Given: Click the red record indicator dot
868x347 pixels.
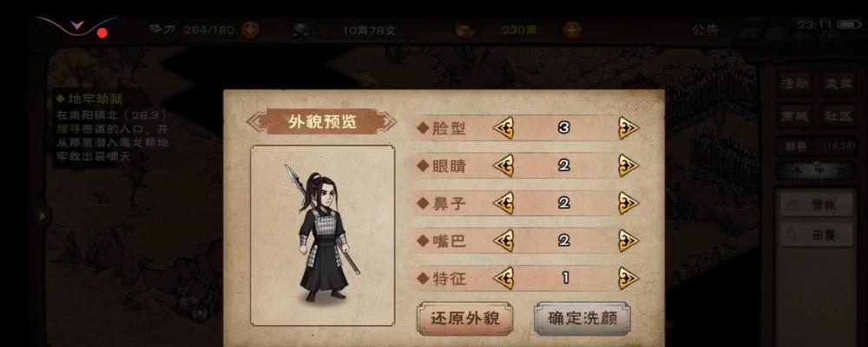Looking at the screenshot, I should click(102, 33).
